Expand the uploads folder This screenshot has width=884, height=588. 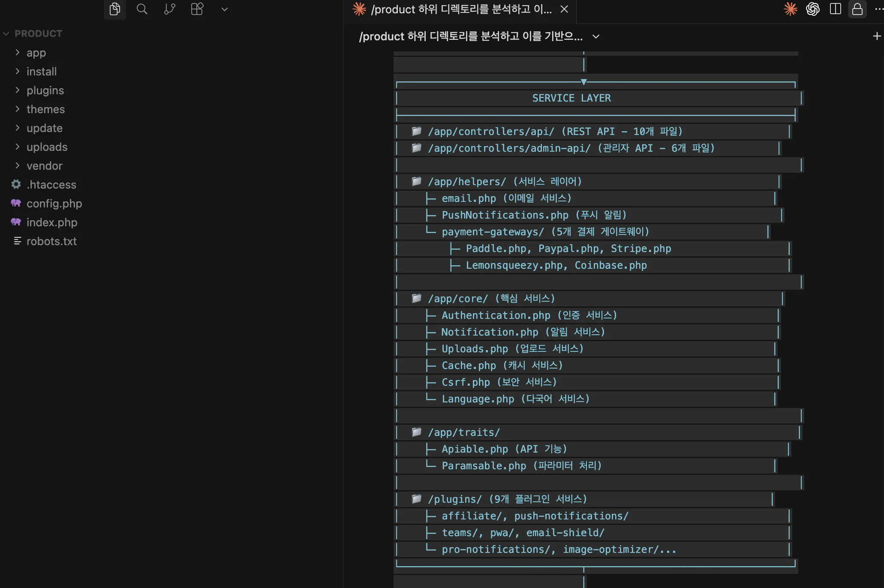[47, 147]
